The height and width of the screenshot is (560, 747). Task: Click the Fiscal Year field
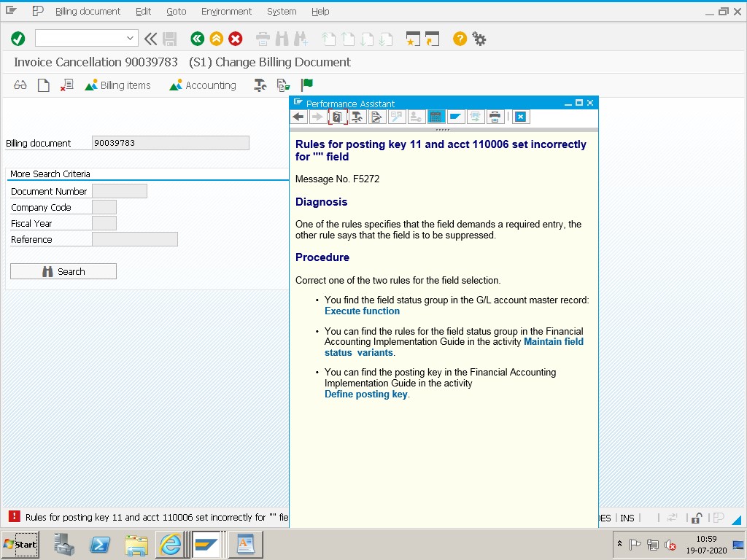[104, 223]
